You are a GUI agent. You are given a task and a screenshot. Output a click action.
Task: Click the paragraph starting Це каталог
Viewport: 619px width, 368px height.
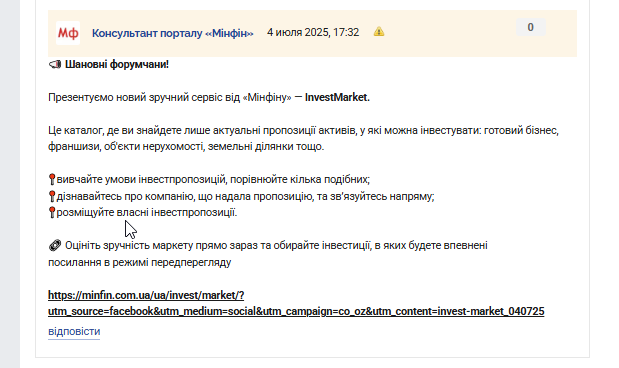click(303, 138)
